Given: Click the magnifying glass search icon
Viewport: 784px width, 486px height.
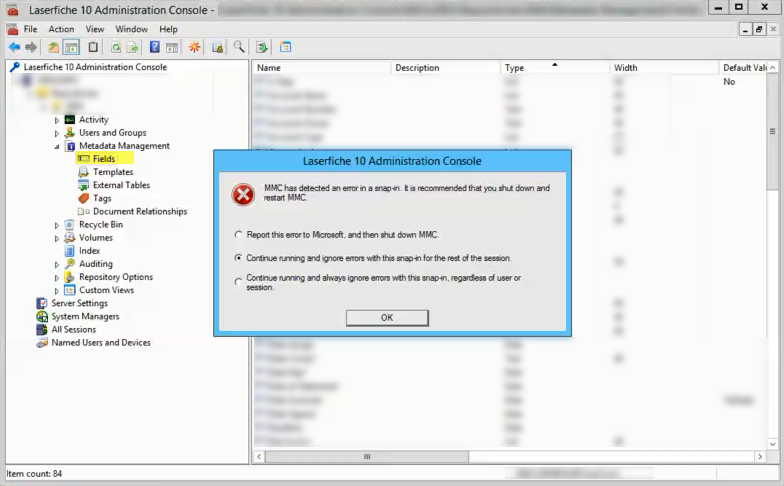Looking at the screenshot, I should [x=240, y=47].
